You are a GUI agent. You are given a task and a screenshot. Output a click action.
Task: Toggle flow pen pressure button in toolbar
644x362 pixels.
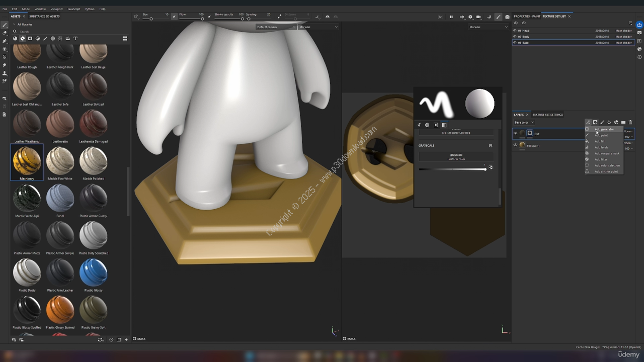coord(210,17)
